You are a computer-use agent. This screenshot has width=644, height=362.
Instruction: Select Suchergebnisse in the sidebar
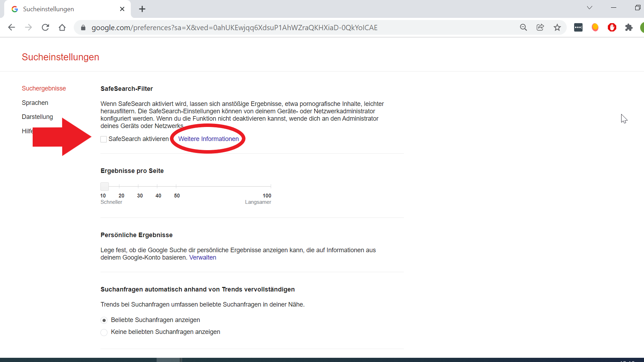[44, 88]
